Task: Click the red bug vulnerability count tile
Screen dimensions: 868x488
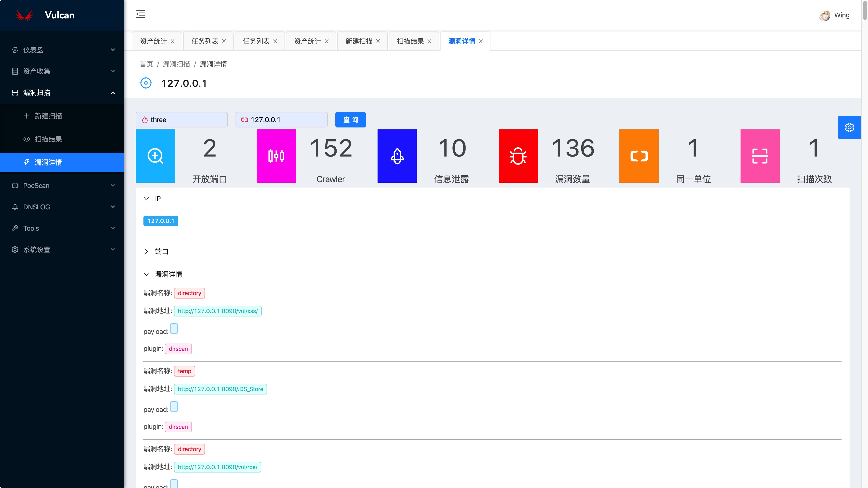Action: tap(518, 156)
